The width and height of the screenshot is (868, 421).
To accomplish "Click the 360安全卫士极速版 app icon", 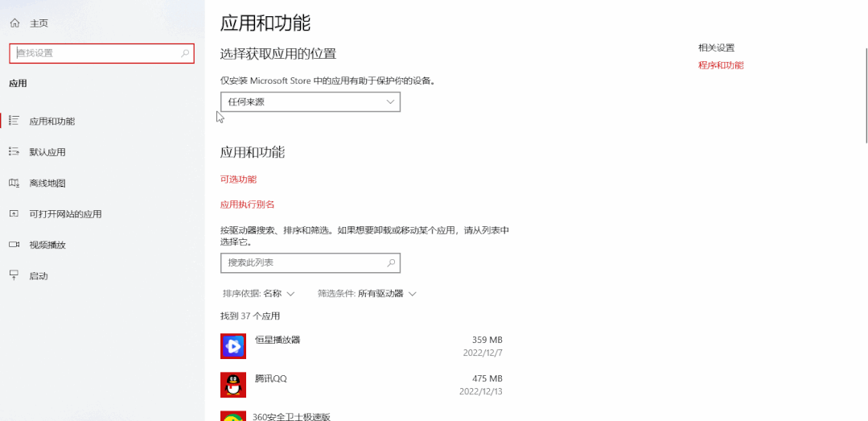I will coord(233,415).
